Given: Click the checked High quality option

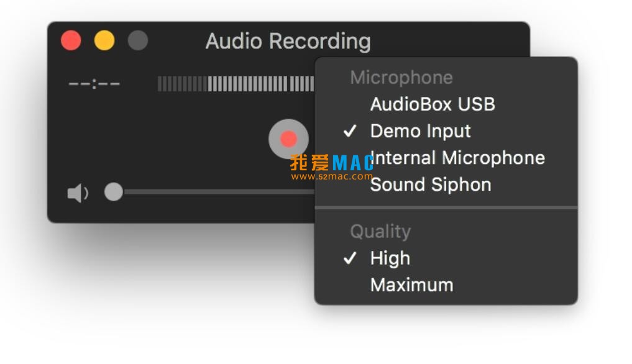Looking at the screenshot, I should (390, 258).
